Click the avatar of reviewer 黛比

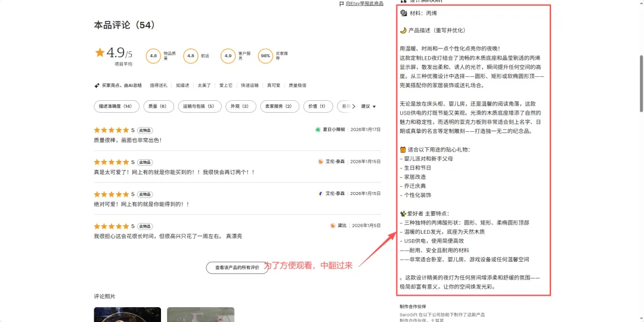click(333, 225)
